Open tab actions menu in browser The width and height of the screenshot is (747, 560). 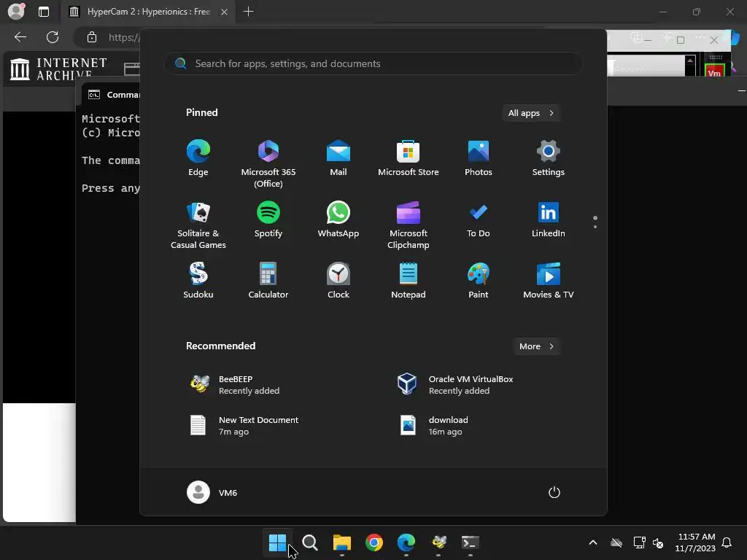tap(44, 12)
